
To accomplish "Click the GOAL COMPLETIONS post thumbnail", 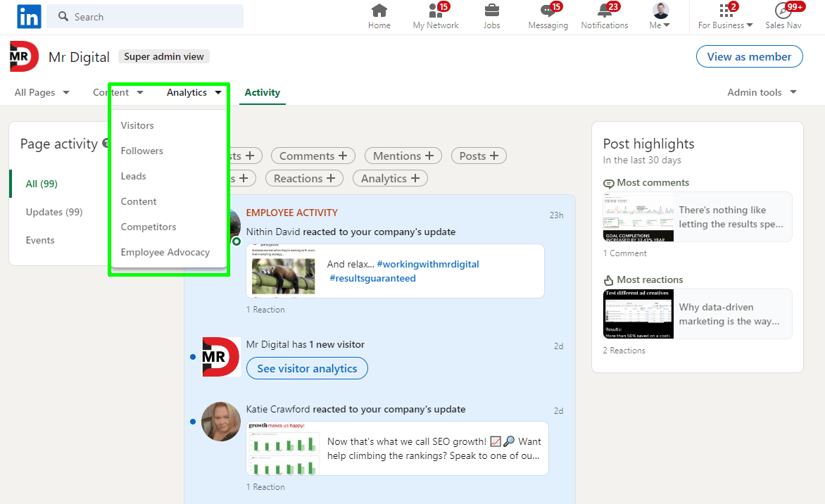I will coord(638,217).
